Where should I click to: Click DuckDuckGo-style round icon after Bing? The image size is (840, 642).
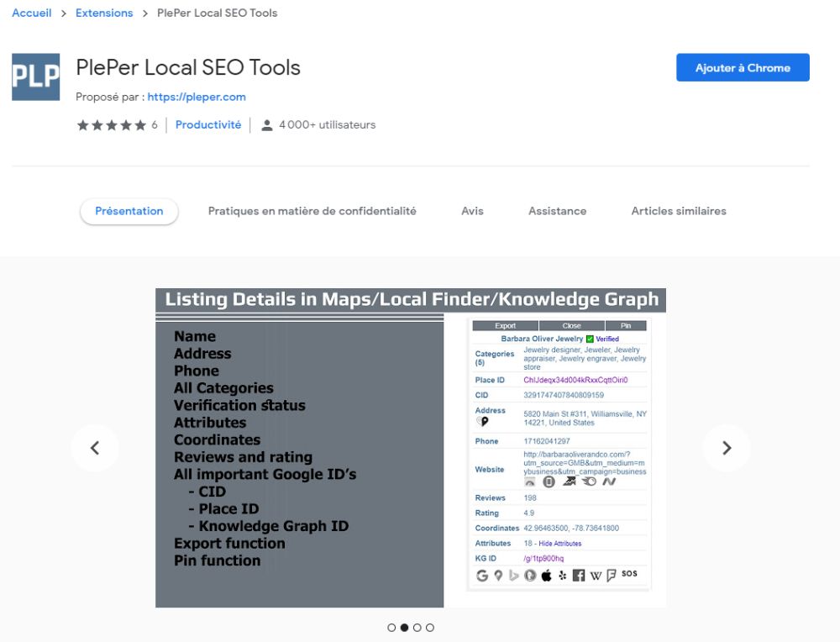(530, 576)
